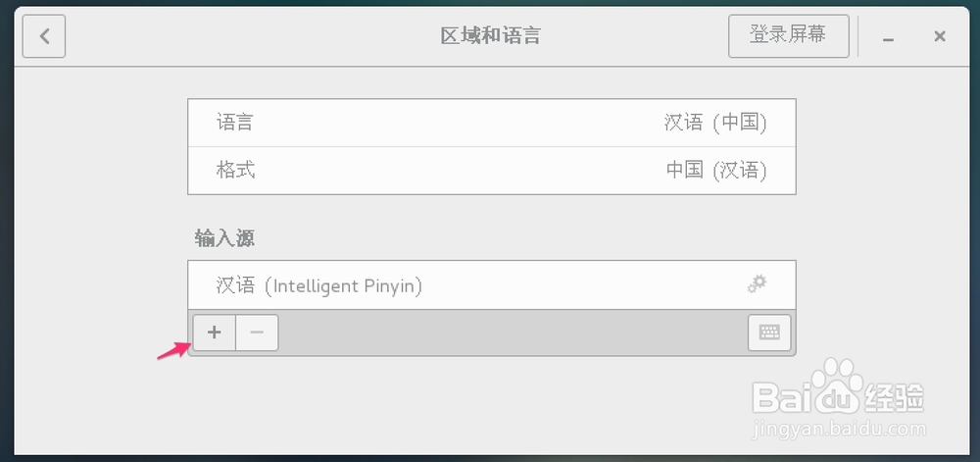The image size is (980, 462).
Task: Open the 登录屏幕 settings
Action: coord(788,35)
